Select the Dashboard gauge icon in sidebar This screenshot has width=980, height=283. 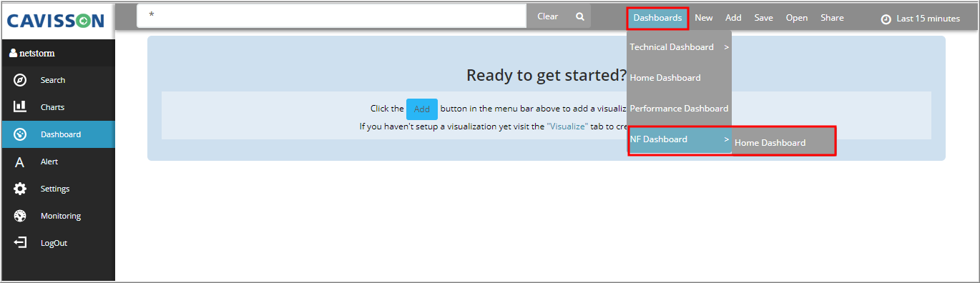pos(20,134)
